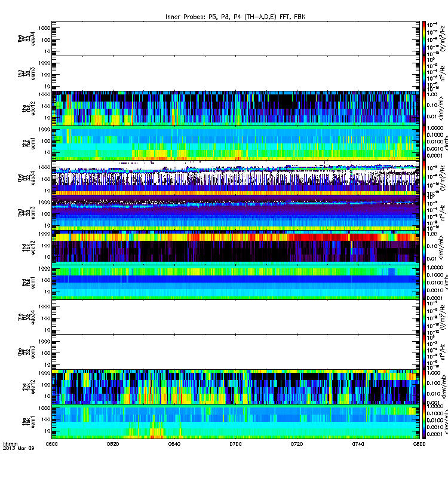Click the color bar beside the fbk scm1 panel
This screenshot has width=448, height=478.
(424, 422)
